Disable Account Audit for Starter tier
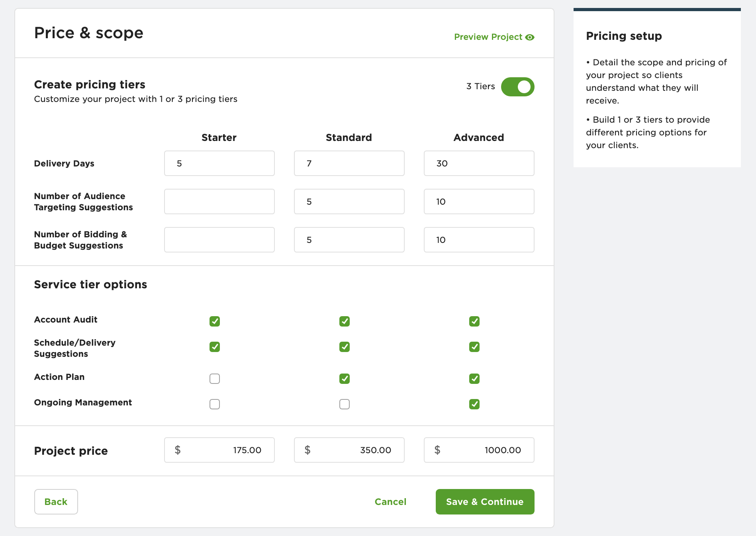756x536 pixels. pos(214,321)
